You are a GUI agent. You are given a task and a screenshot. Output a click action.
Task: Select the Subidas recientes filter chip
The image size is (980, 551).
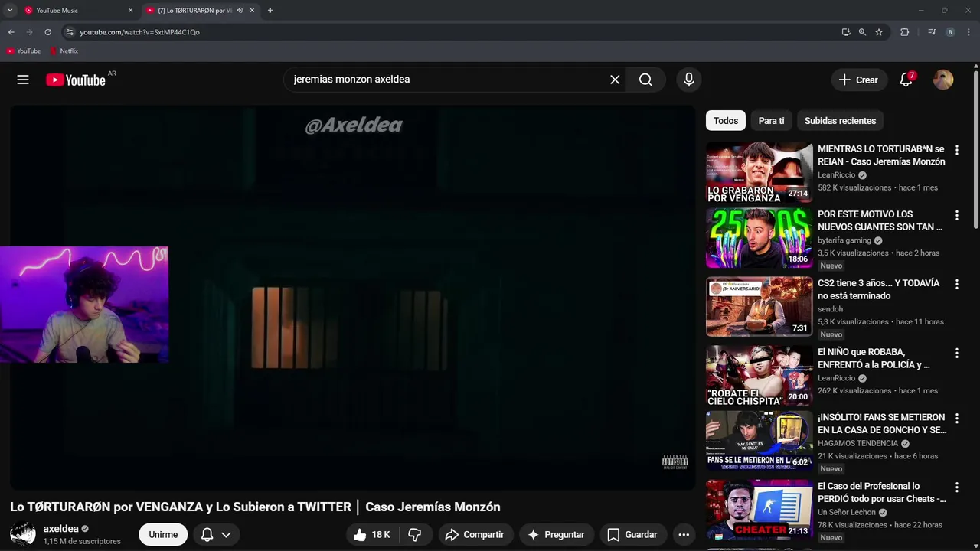pos(840,121)
